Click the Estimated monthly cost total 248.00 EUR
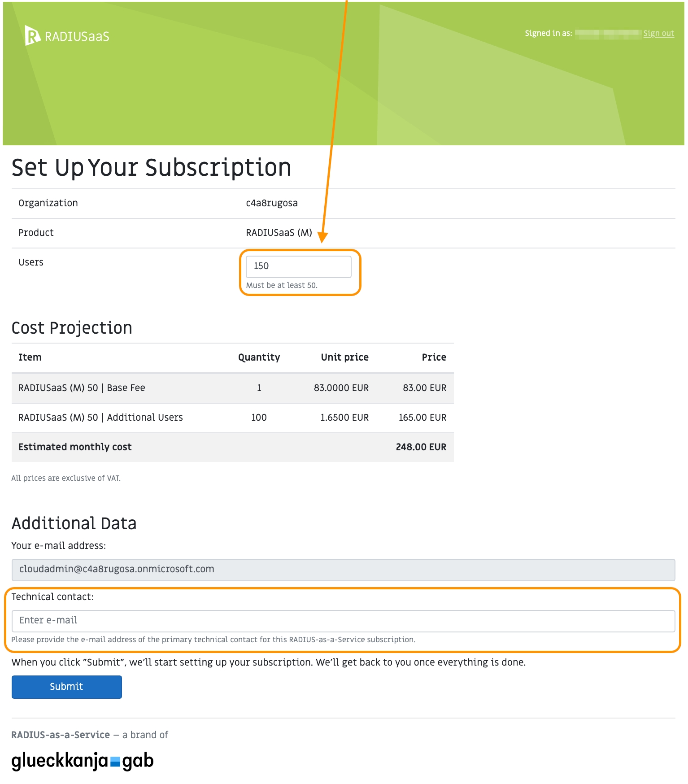The image size is (688, 784). pos(421,447)
